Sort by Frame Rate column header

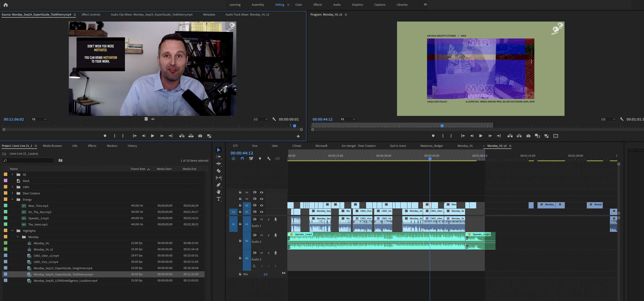tap(138, 169)
